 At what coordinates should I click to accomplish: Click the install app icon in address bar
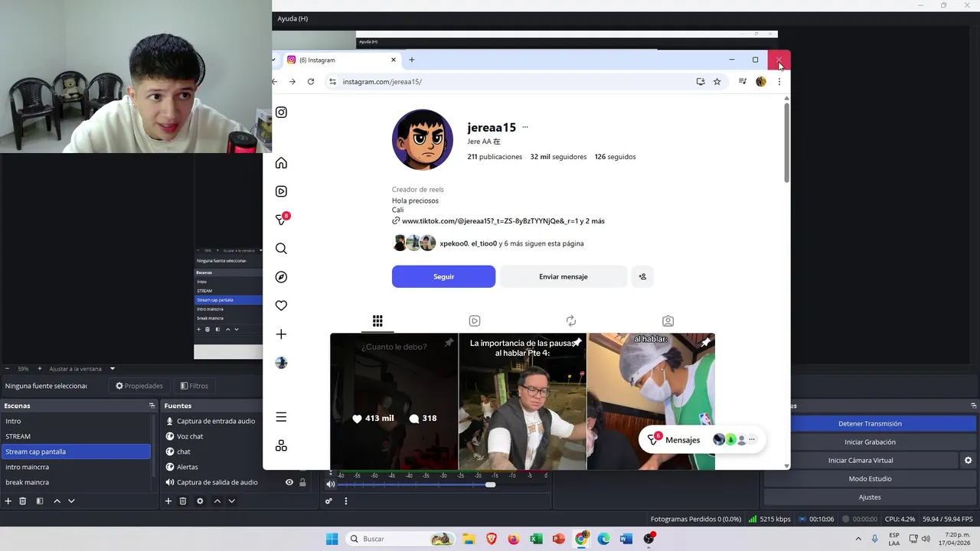[701, 81]
